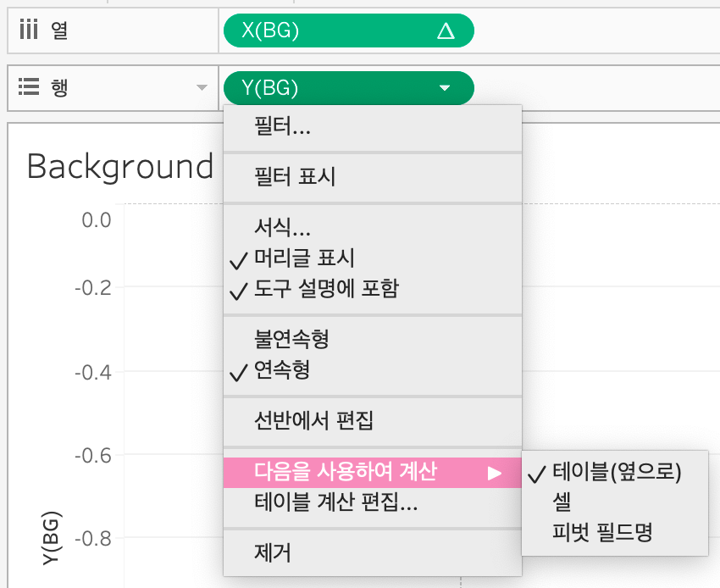Click the -0.6 axis tick label
The image size is (720, 588).
pyautogui.click(x=93, y=455)
